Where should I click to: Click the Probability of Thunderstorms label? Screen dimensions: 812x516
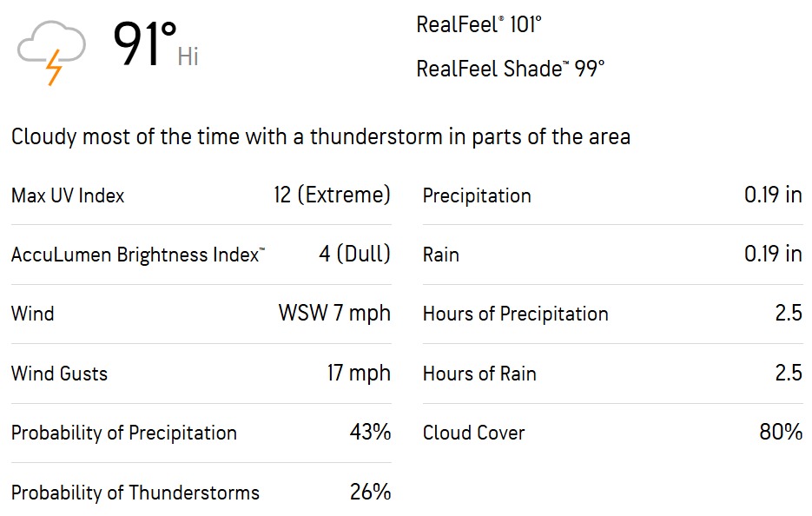pyautogui.click(x=135, y=493)
